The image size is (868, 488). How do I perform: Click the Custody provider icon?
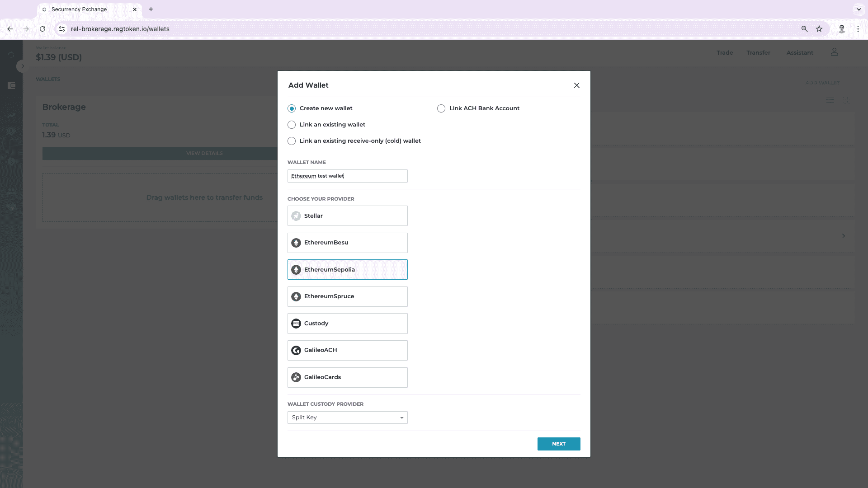[x=296, y=324]
